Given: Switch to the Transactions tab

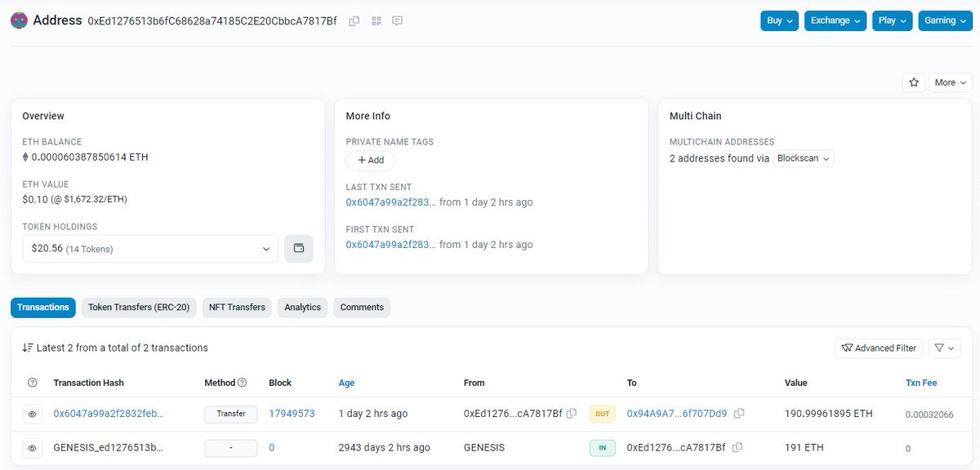Looking at the screenshot, I should point(43,308).
